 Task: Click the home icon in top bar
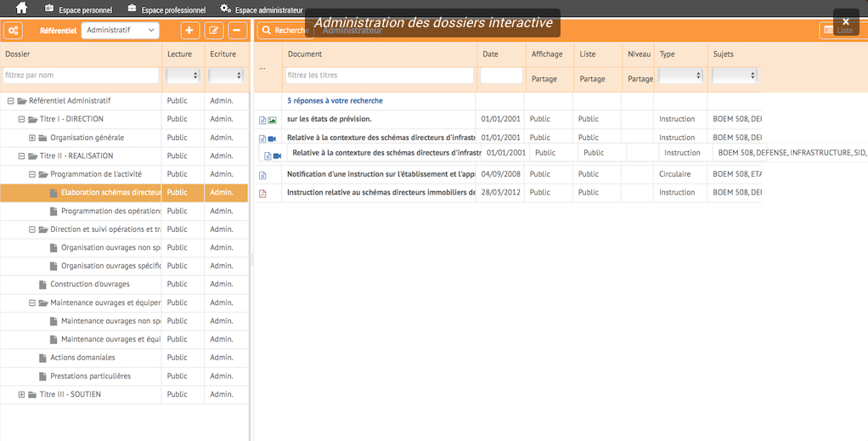pos(22,8)
